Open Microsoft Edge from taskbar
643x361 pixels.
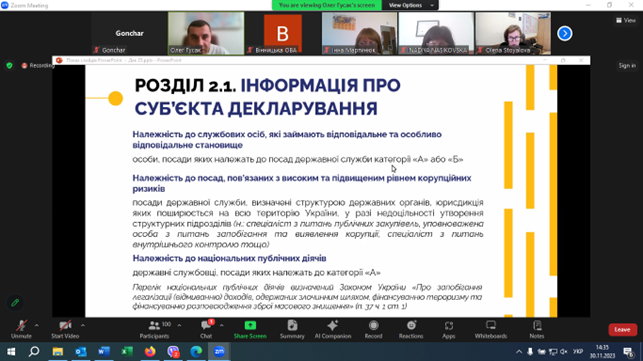coord(196,352)
